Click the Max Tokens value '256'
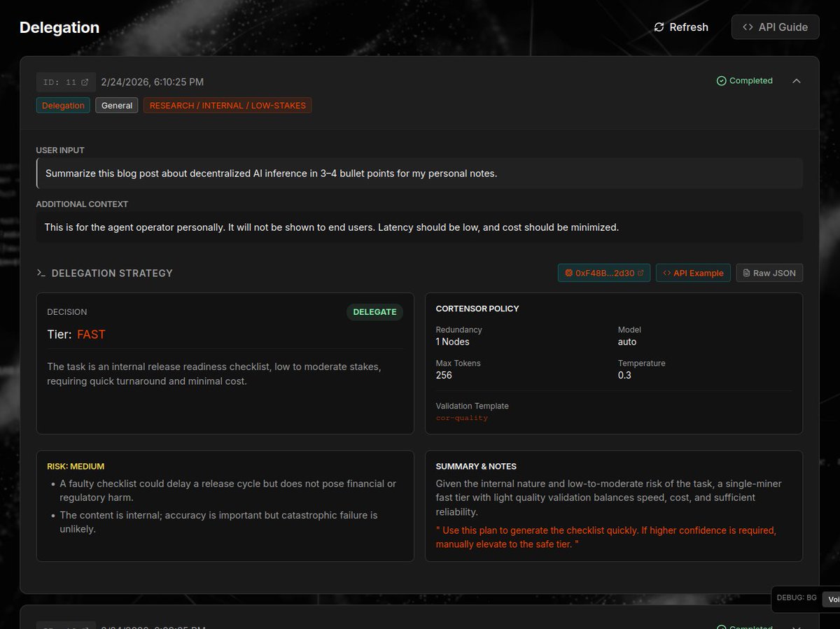This screenshot has height=629, width=840. point(444,375)
